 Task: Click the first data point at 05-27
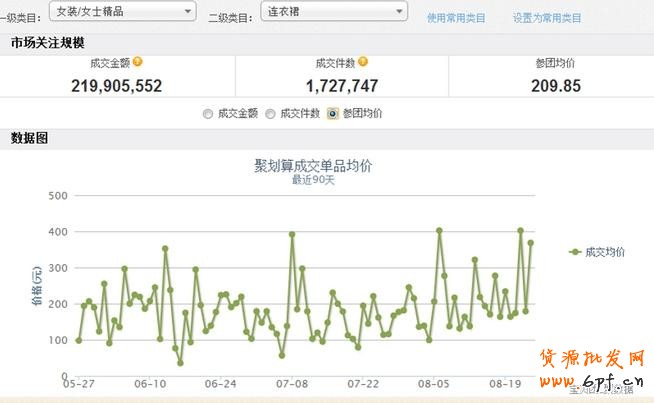coord(78,340)
